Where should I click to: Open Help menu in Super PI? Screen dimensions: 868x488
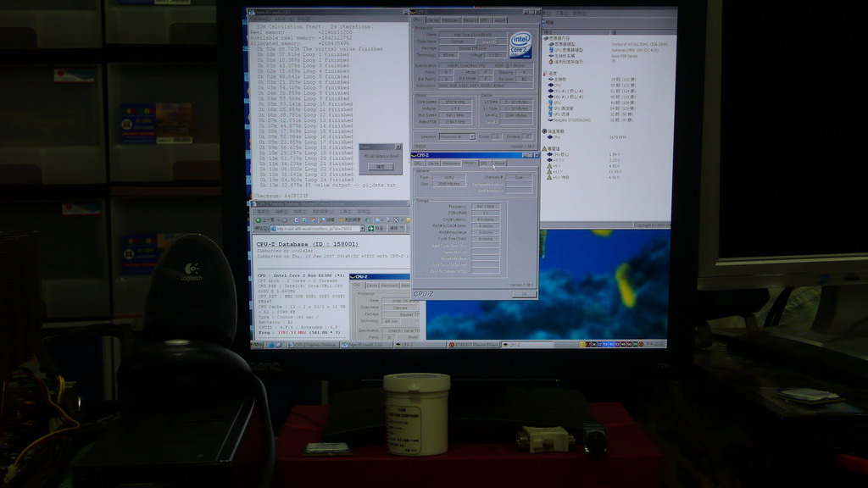coord(303,19)
